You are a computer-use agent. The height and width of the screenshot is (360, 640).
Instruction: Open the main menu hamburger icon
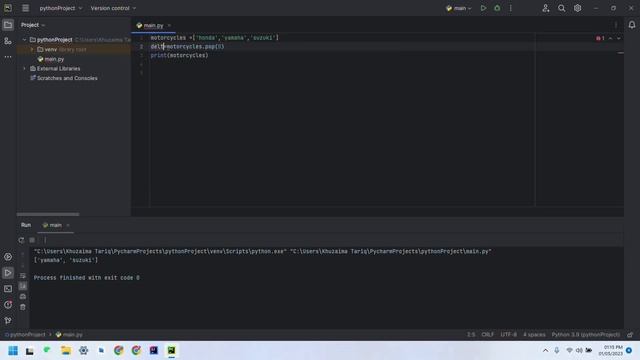pyautogui.click(x=25, y=8)
